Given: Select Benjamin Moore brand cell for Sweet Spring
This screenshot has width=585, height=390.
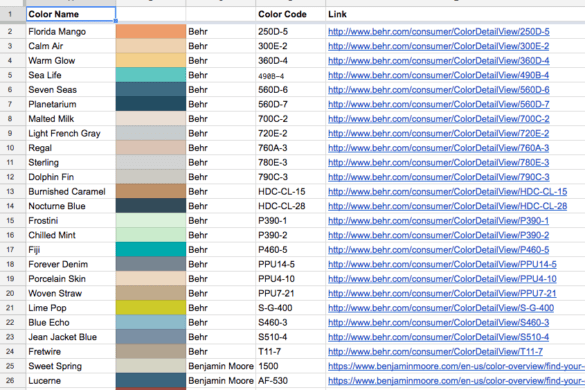Looking at the screenshot, I should [x=220, y=366].
